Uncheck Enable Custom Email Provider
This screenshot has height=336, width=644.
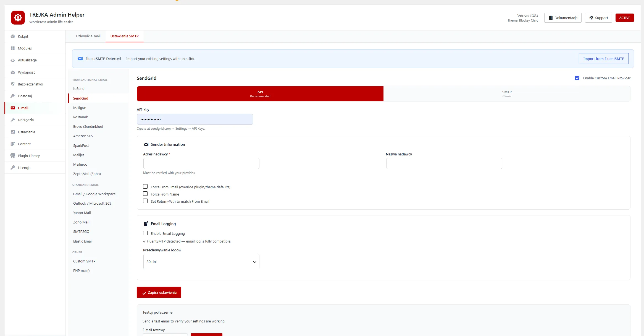coord(577,78)
